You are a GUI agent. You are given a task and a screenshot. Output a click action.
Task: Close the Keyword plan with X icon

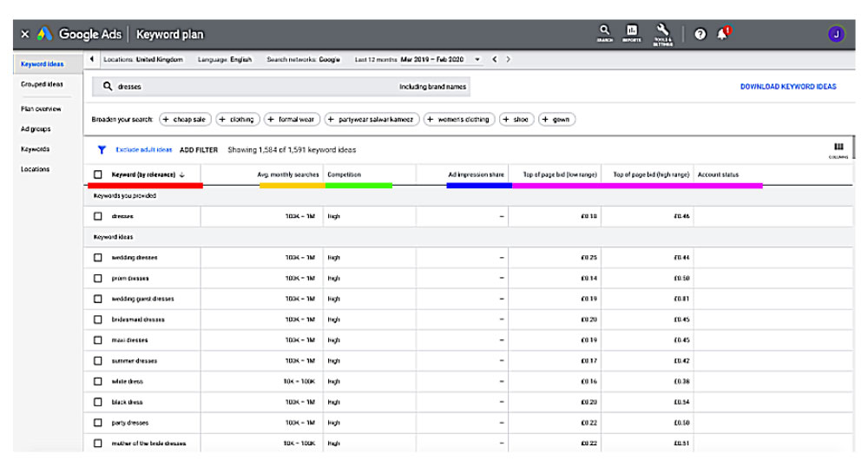click(25, 34)
